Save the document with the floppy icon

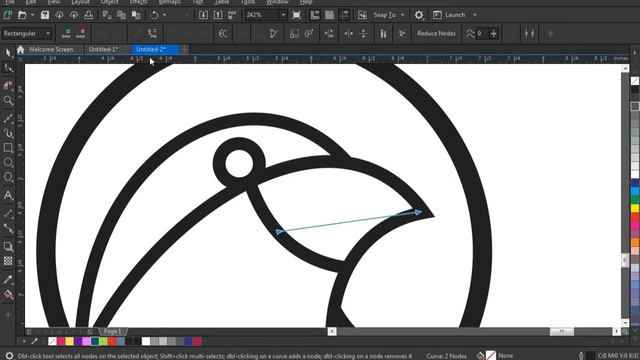44,15
